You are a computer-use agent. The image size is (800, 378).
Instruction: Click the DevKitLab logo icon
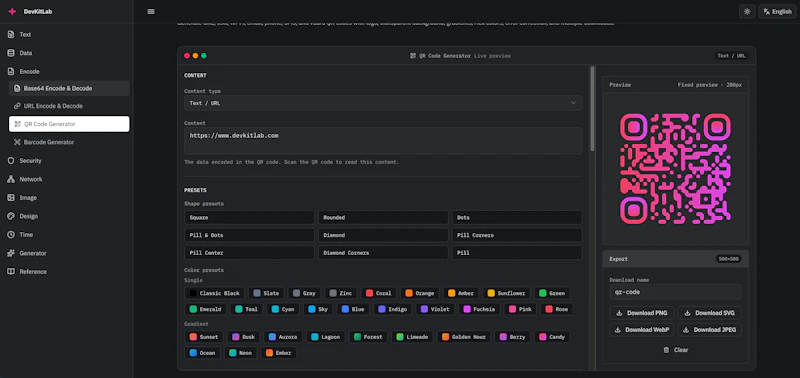tap(12, 11)
